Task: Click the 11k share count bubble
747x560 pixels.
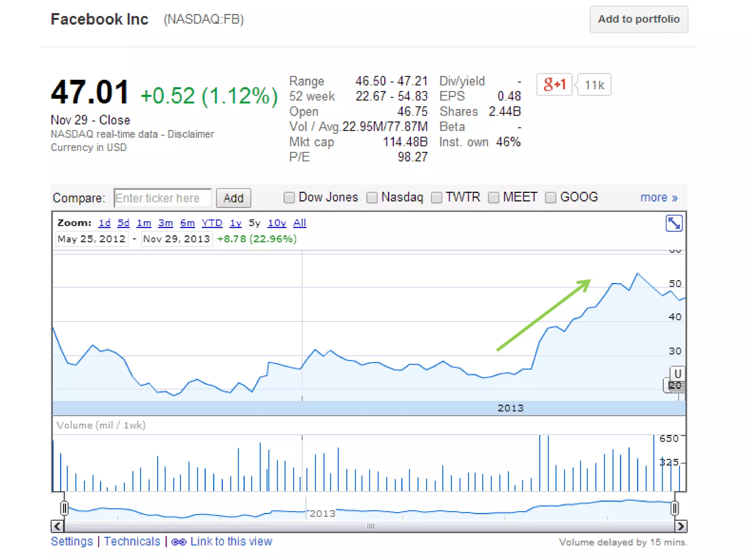Action: [x=594, y=85]
